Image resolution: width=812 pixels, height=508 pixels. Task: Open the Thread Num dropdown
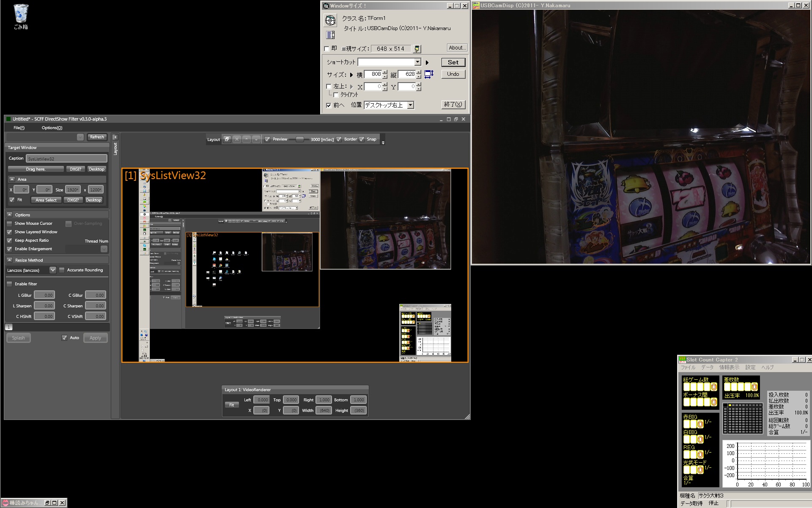(x=104, y=249)
